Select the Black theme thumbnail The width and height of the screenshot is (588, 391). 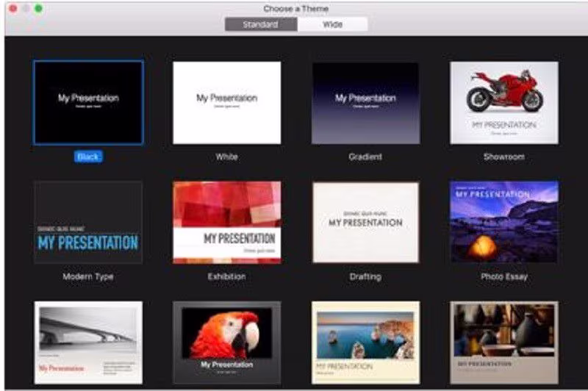88,103
